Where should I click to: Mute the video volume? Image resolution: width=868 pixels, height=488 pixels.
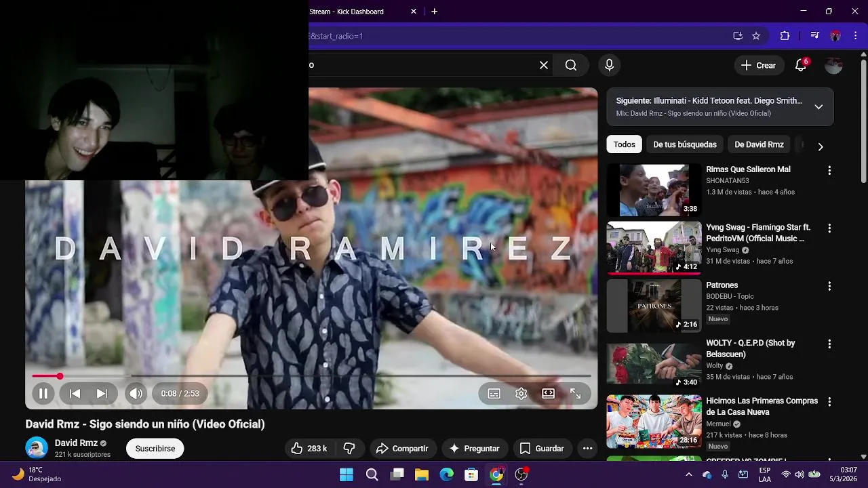click(x=136, y=393)
